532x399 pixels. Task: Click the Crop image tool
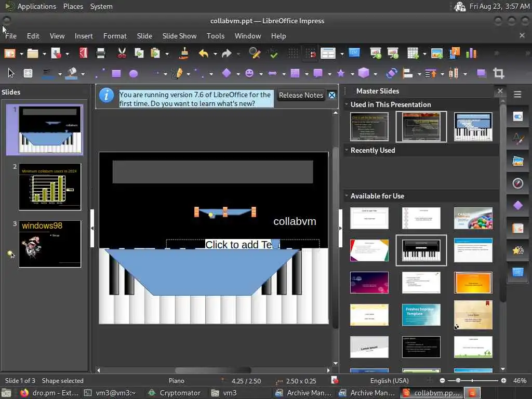(x=498, y=73)
